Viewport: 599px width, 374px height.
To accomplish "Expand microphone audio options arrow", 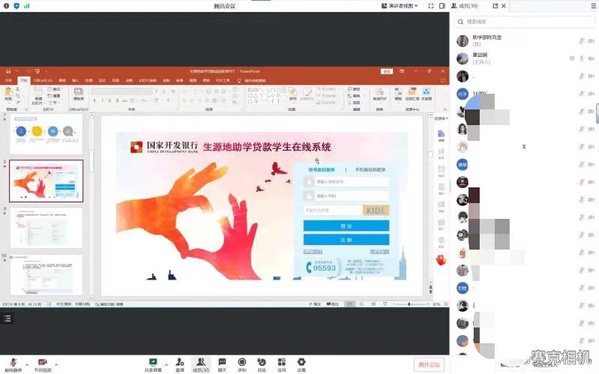I will click(27, 364).
